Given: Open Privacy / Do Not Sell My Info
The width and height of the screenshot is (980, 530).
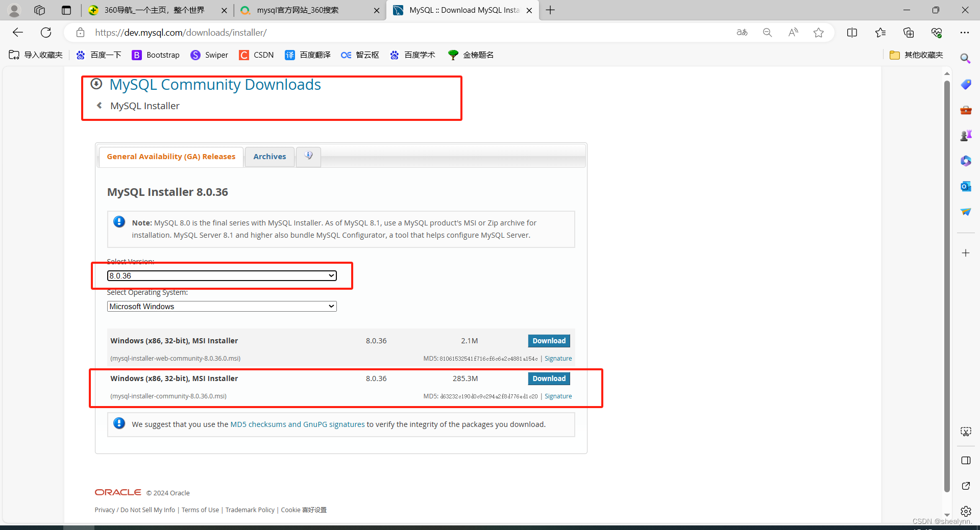Looking at the screenshot, I should coord(135,510).
